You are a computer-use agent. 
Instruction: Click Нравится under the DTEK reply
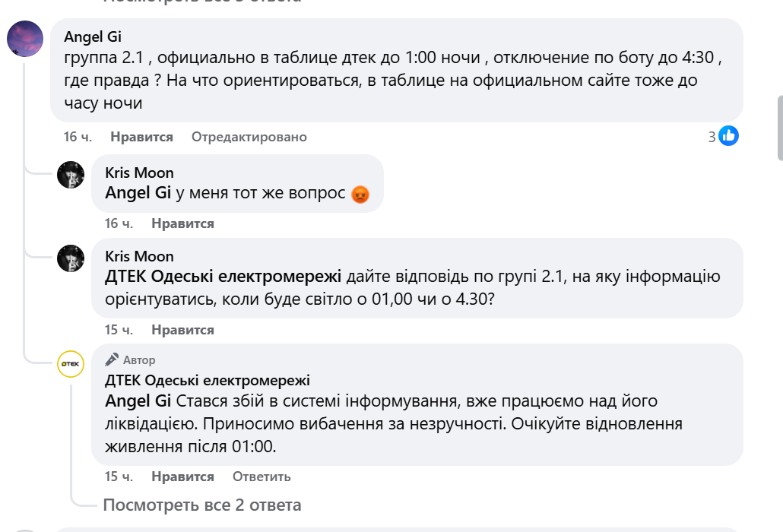click(185, 477)
